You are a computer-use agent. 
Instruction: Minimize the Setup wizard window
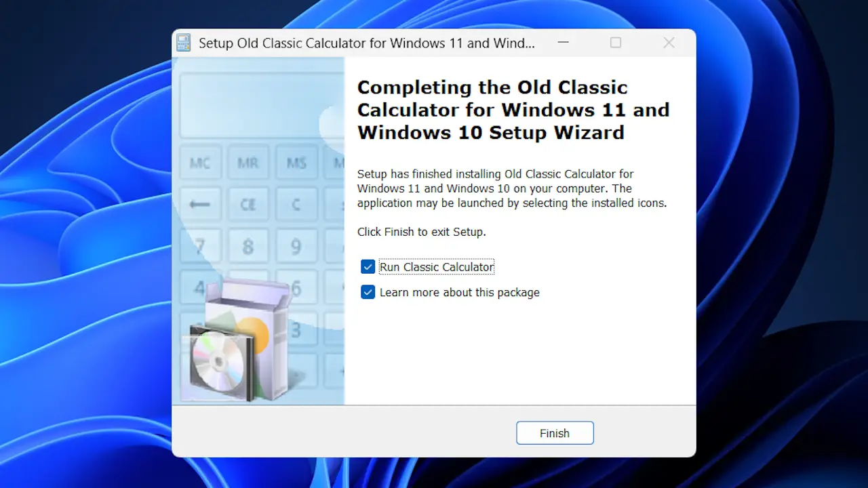(x=563, y=43)
